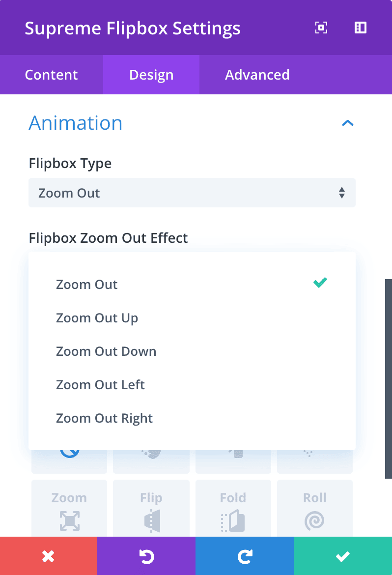The image size is (392, 575).
Task: Select the Roll animation style tile
Action: (x=314, y=508)
